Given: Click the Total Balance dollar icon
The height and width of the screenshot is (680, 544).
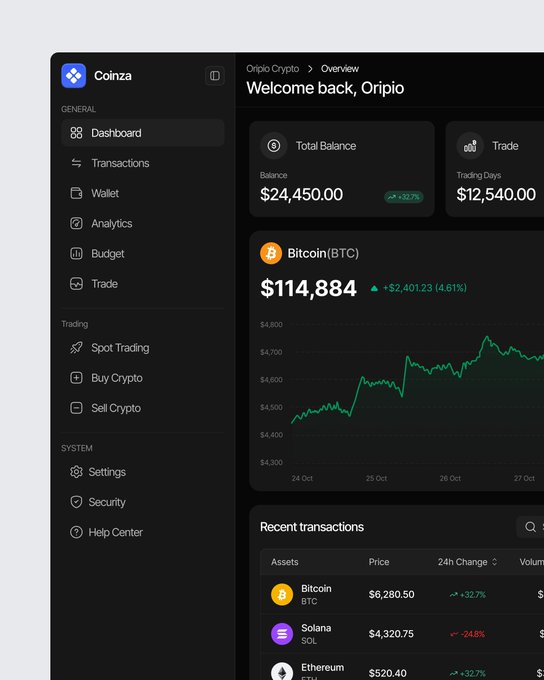Looking at the screenshot, I should (x=274, y=146).
